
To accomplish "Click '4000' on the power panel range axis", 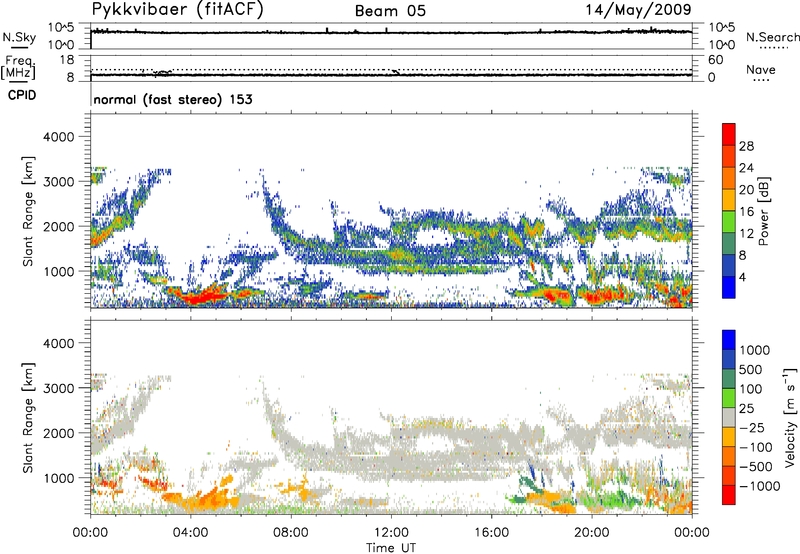I will pos(58,137).
